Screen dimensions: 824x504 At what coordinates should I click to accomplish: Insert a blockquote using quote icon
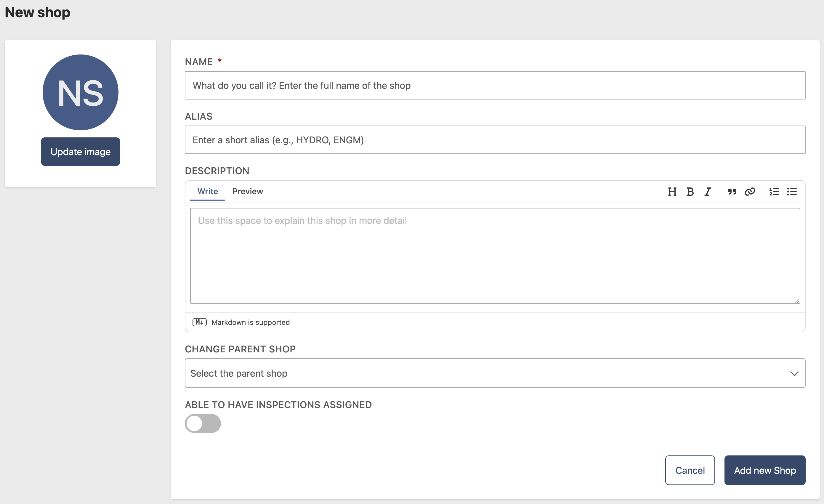pos(732,192)
